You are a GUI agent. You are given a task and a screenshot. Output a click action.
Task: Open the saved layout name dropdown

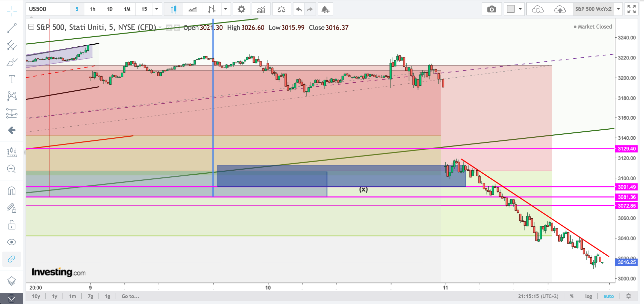coord(618,9)
